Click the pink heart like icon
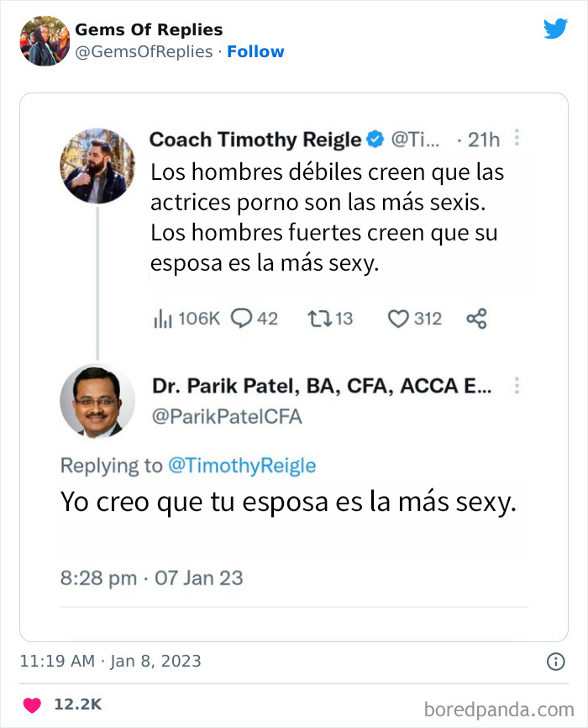This screenshot has height=728, width=588. coord(33,704)
